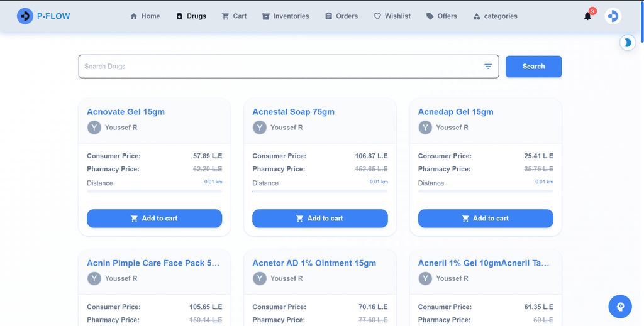The height and width of the screenshot is (326, 644).
Task: Open the Cart page
Action: [x=234, y=16]
